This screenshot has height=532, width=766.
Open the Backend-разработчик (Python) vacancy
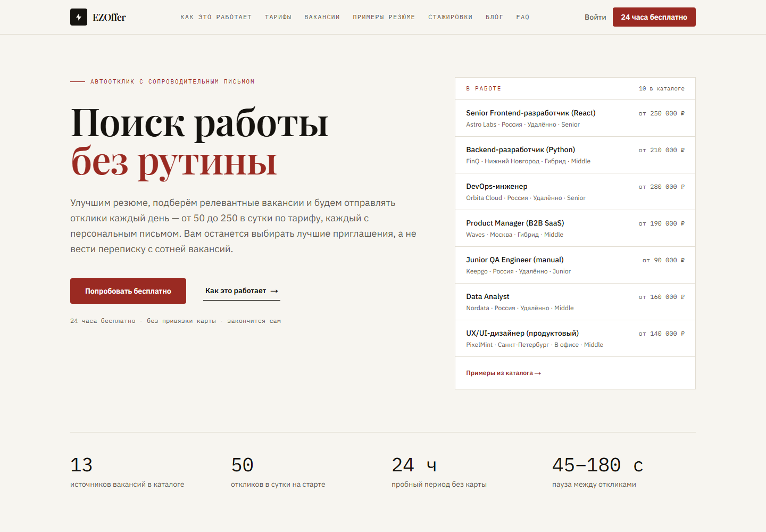(575, 155)
